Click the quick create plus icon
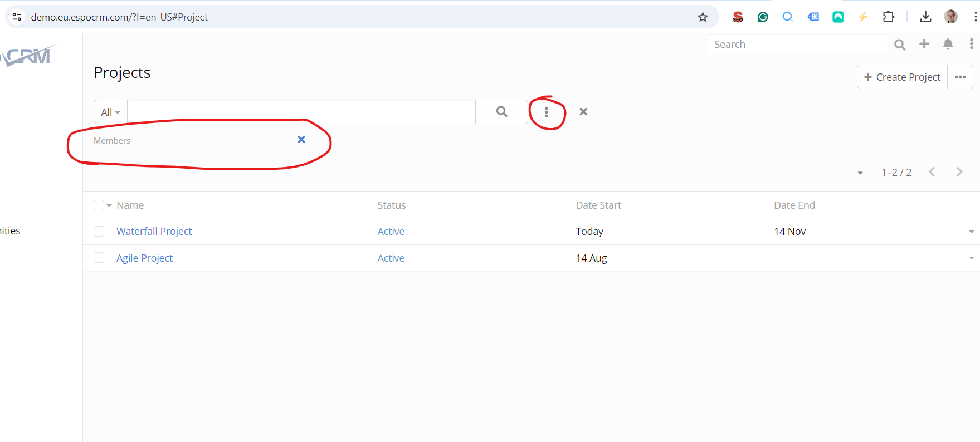Viewport: 980px width, 442px height. 924,44
